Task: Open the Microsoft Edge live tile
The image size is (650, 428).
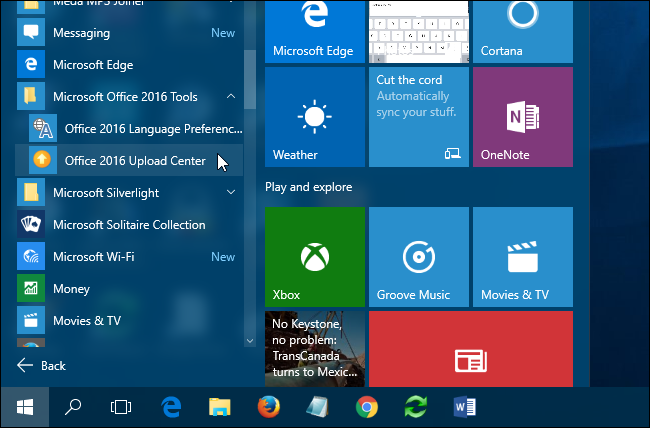Action: 315,32
